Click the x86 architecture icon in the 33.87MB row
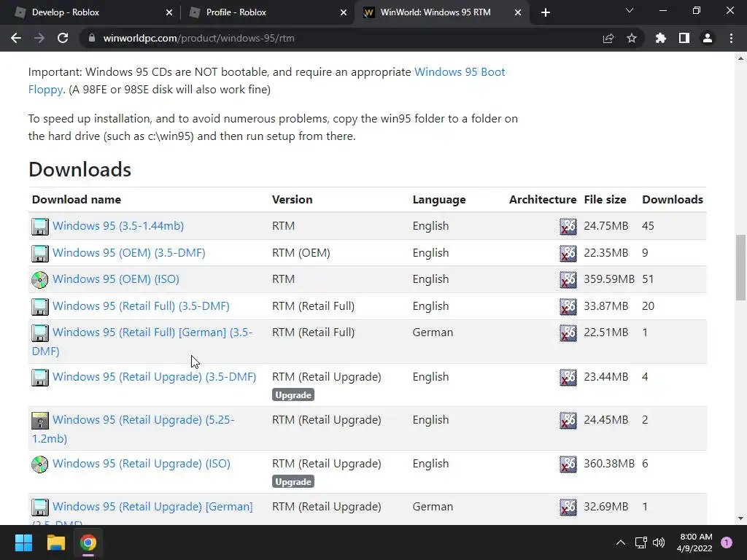Image resolution: width=747 pixels, height=560 pixels. point(568,307)
